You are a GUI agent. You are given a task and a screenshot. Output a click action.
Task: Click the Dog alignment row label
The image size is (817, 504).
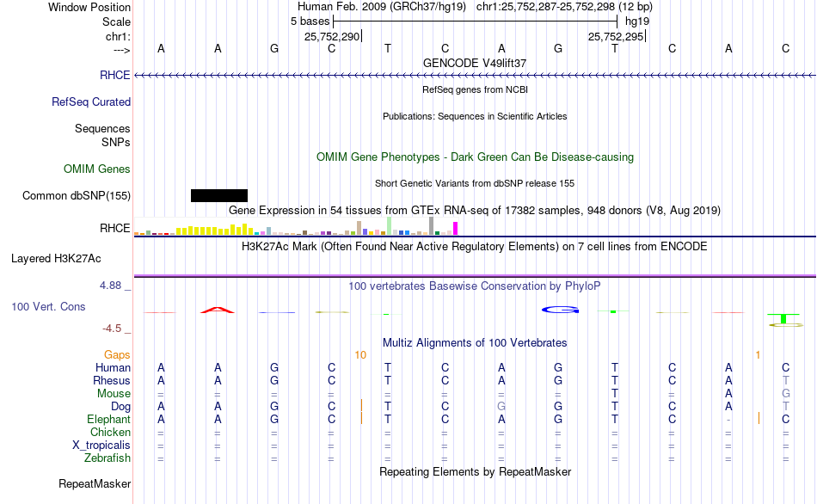(121, 407)
